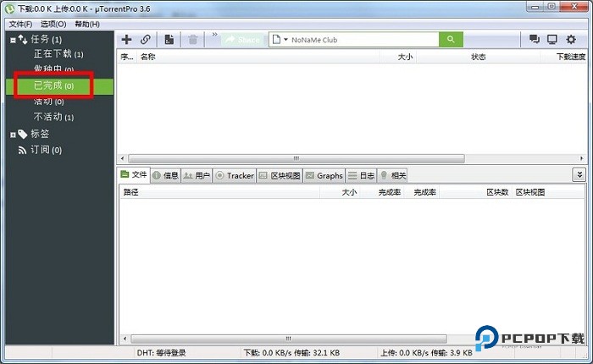Click the green search magnifier button

(451, 39)
